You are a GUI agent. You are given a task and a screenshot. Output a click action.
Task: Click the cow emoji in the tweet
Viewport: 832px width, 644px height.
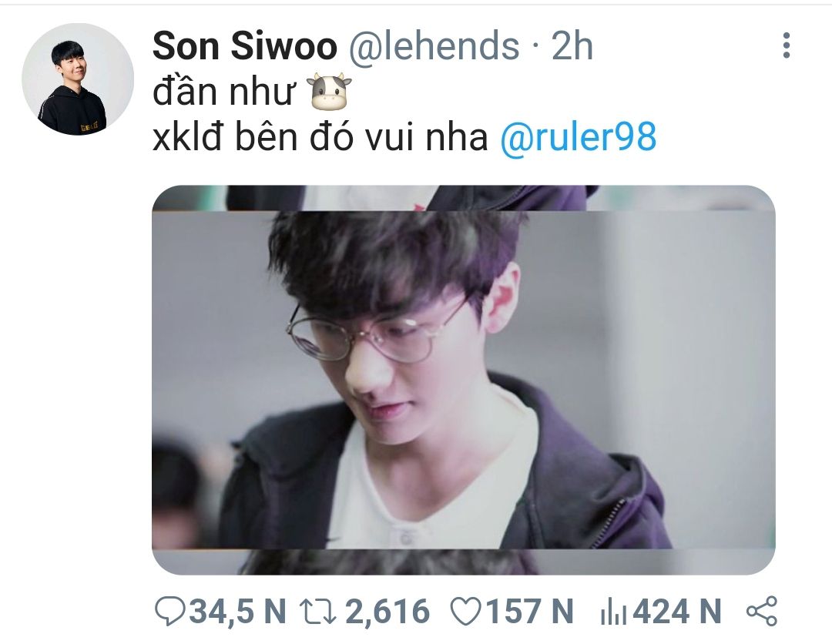point(330,91)
